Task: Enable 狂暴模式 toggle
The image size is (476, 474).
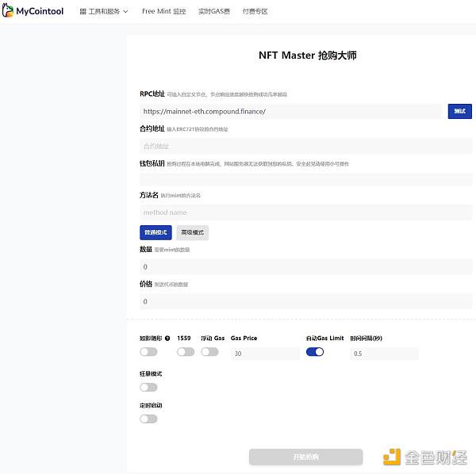Action: click(x=148, y=388)
